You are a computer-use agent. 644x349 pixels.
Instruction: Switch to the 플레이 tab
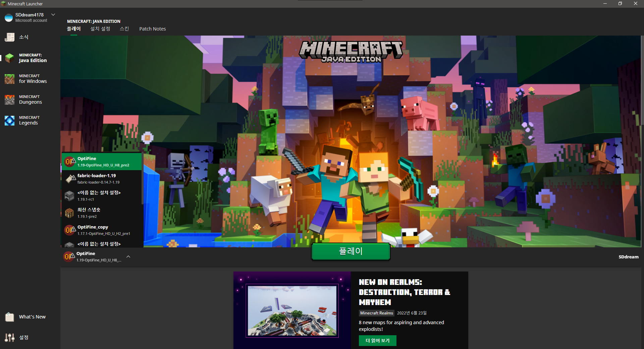[x=74, y=29]
